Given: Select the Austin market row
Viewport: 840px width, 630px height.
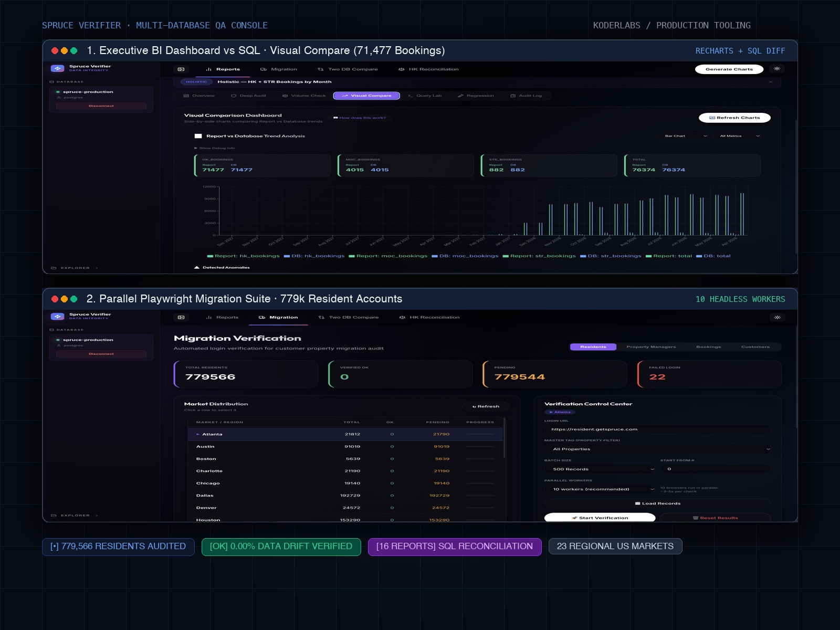Looking at the screenshot, I should (x=345, y=447).
